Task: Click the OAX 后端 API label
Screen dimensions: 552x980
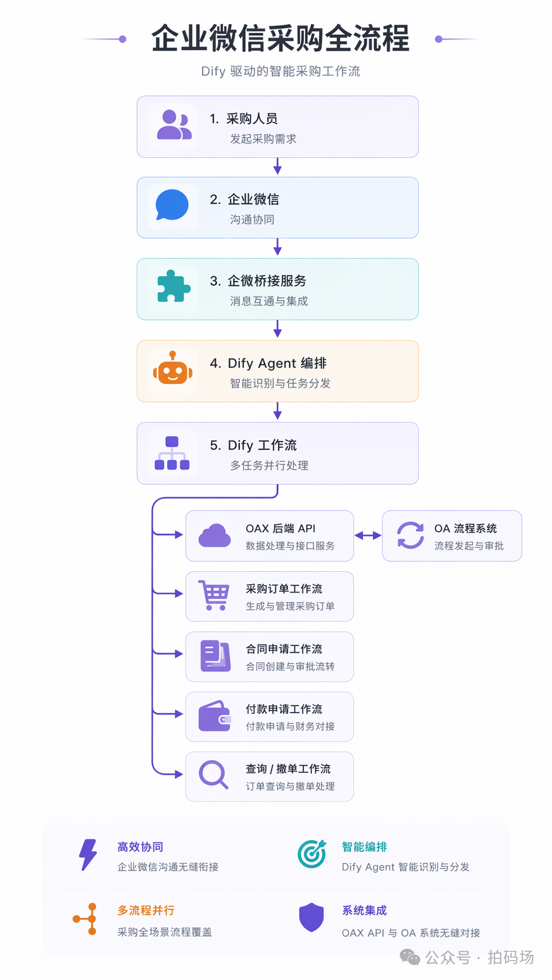Action: (280, 528)
